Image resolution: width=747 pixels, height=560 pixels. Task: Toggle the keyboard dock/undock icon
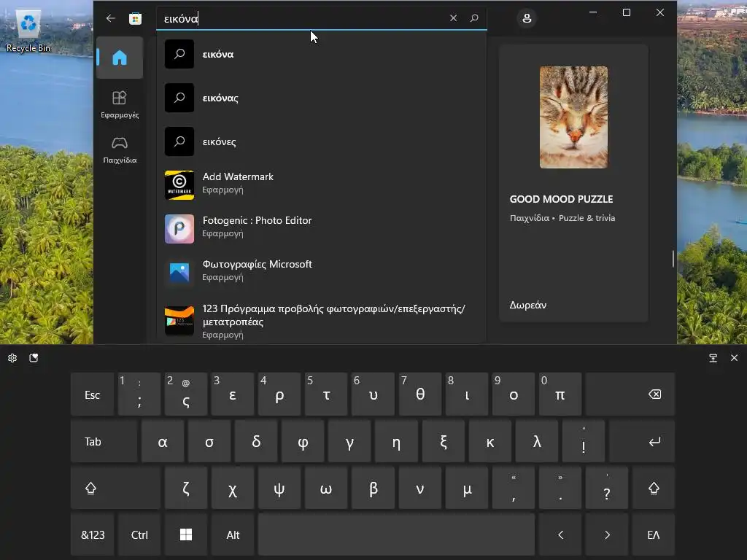coord(713,358)
